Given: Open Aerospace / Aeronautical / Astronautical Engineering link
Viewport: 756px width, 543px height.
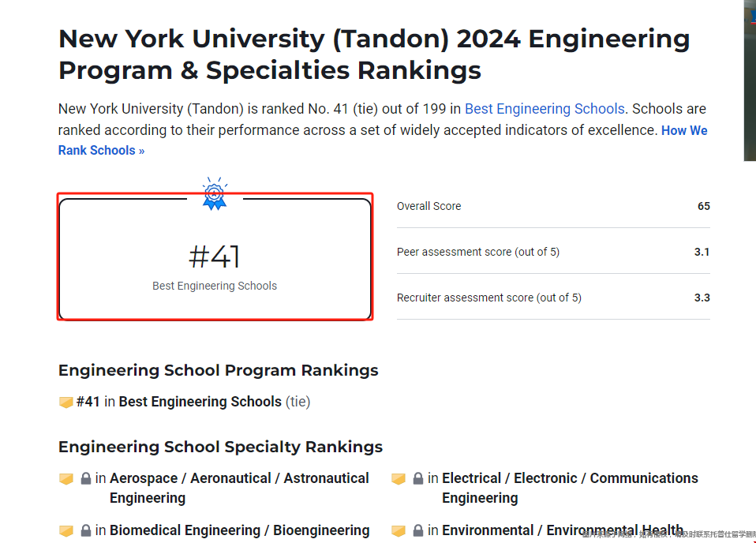Looking at the screenshot, I should (x=239, y=478).
